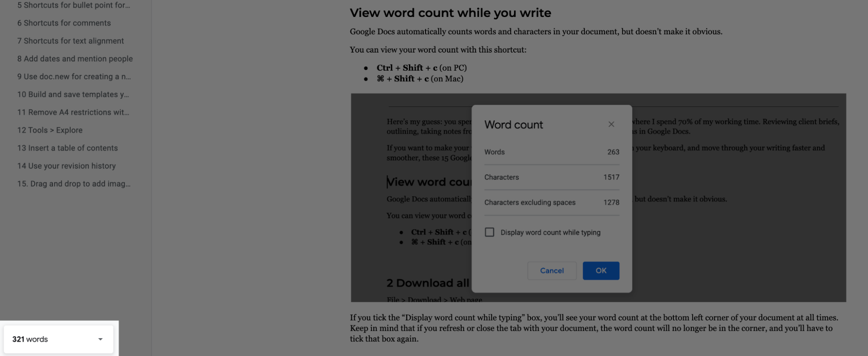Click the View word count while you write heading
This screenshot has height=356, width=868.
pyautogui.click(x=450, y=13)
